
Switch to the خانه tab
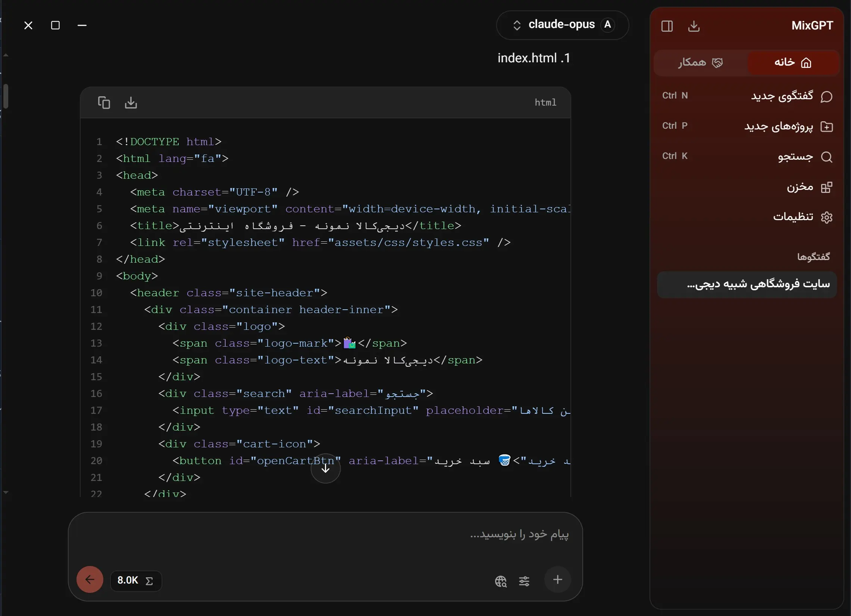coord(793,62)
